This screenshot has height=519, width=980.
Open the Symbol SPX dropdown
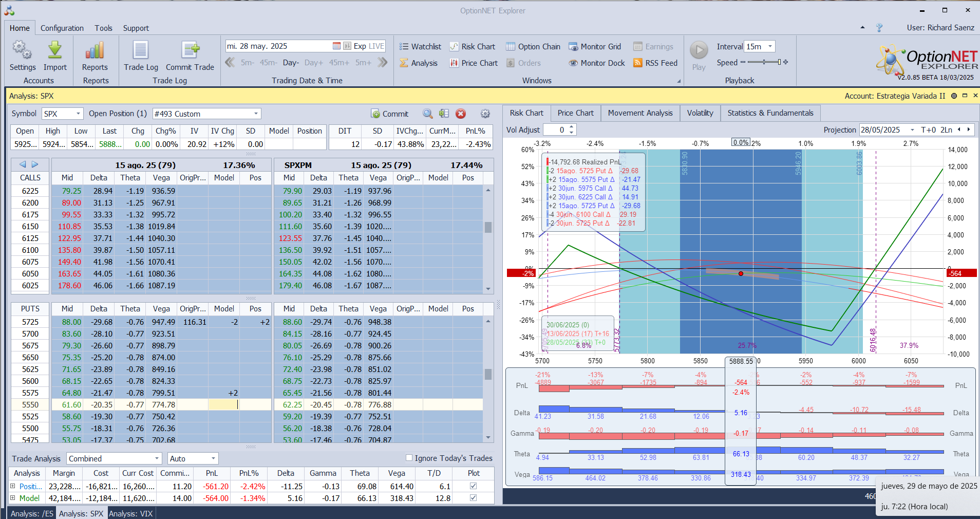(x=78, y=114)
